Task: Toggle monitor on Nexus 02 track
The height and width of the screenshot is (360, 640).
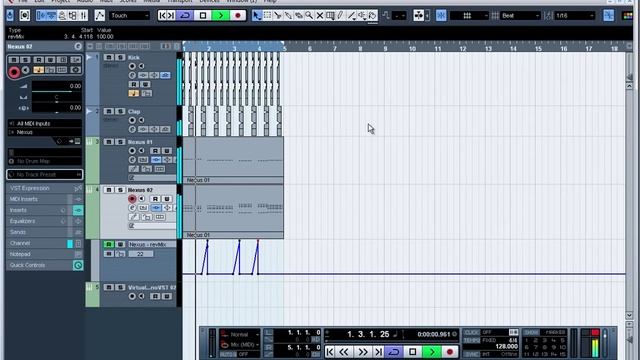Action: (142, 199)
